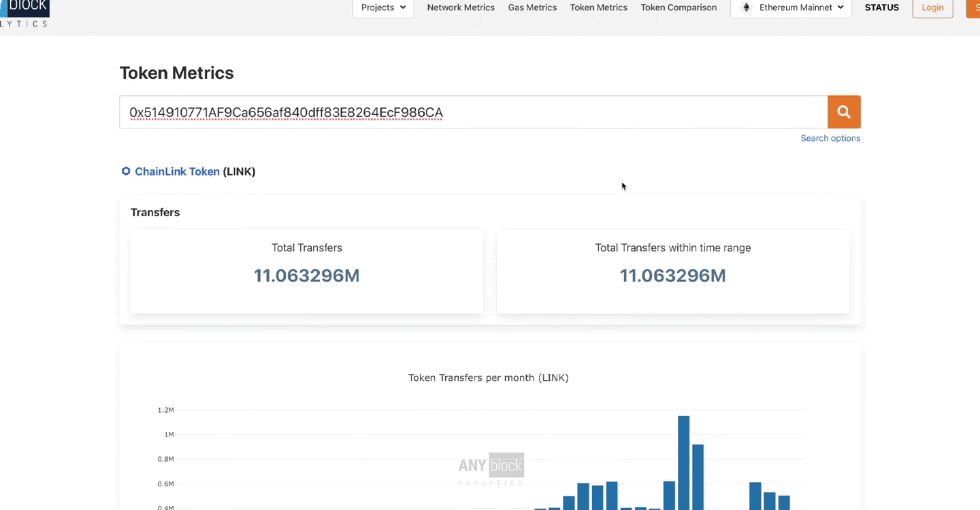Click the 1.2M y-axis label
The height and width of the screenshot is (510, 980).
[166, 410]
